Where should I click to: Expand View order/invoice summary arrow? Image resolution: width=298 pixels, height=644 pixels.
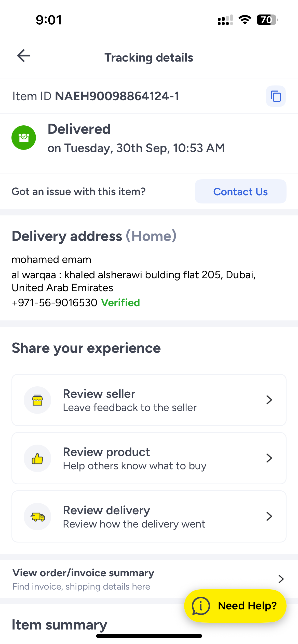click(281, 579)
